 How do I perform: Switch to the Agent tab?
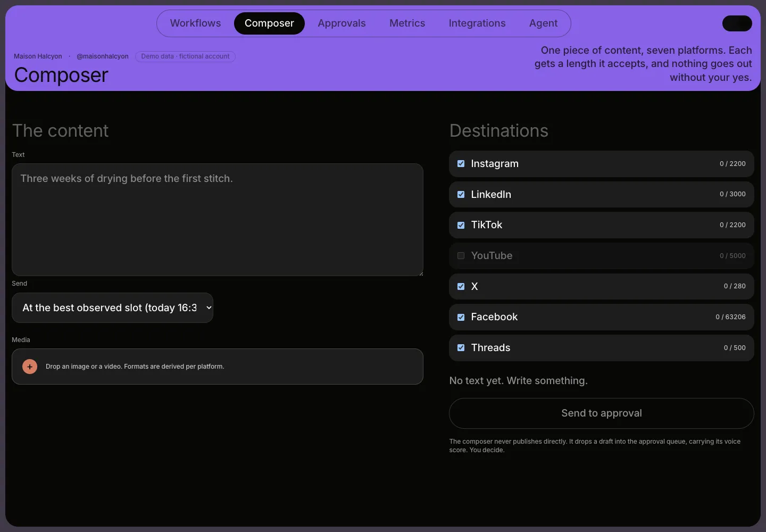point(543,23)
